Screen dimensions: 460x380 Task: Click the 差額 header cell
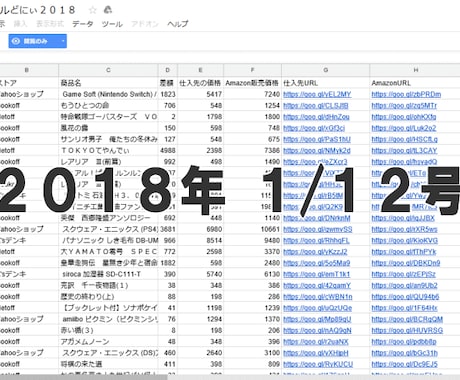pos(168,83)
